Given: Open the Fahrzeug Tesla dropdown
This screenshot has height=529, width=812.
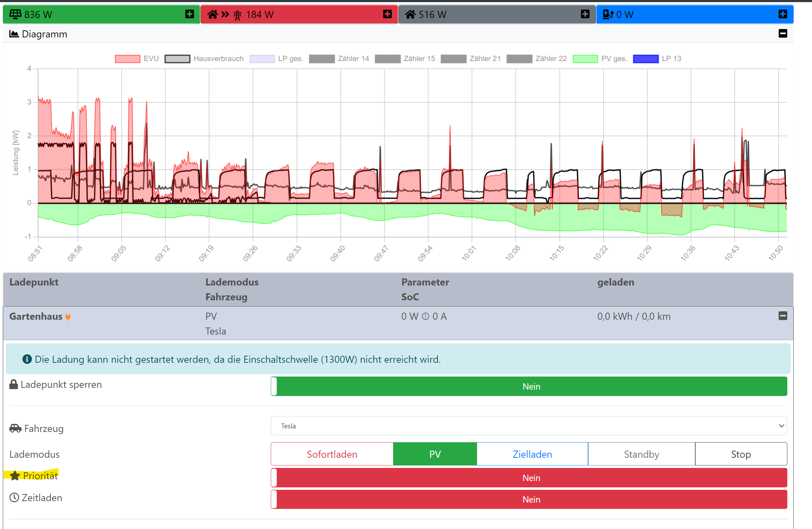Looking at the screenshot, I should [x=529, y=426].
